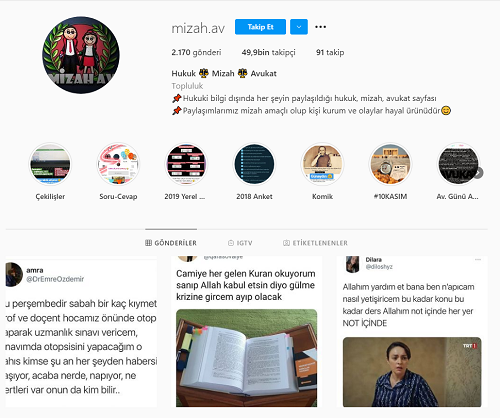Click the Takip Et follow button
The height and width of the screenshot is (418, 500).
[260, 27]
